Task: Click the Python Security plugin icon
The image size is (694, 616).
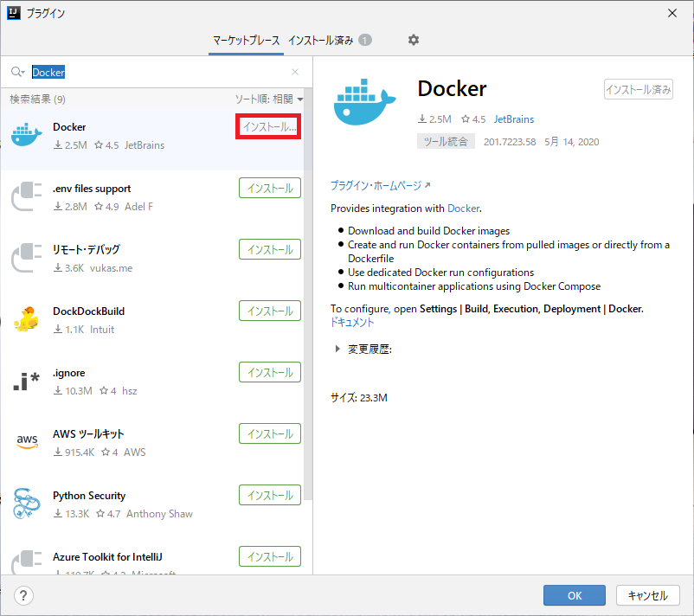Action: [x=27, y=504]
